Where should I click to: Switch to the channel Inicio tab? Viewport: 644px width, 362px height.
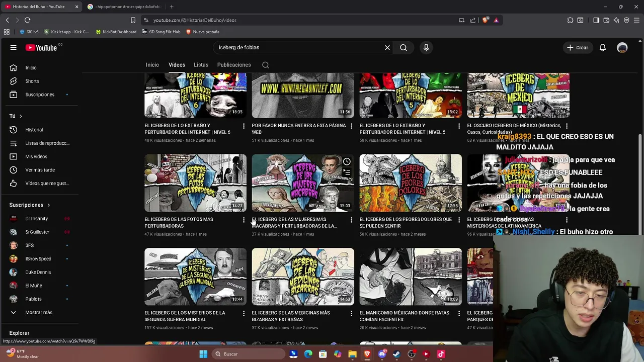tap(152, 65)
